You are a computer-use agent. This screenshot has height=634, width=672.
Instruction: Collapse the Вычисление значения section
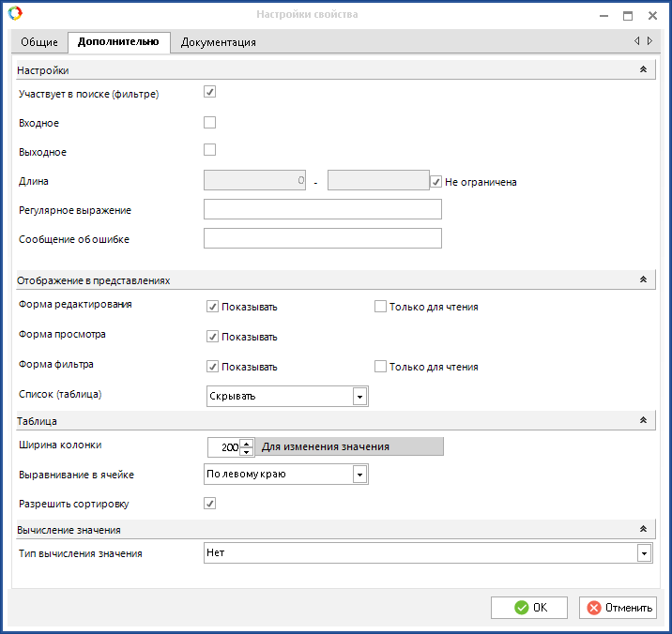point(643,531)
